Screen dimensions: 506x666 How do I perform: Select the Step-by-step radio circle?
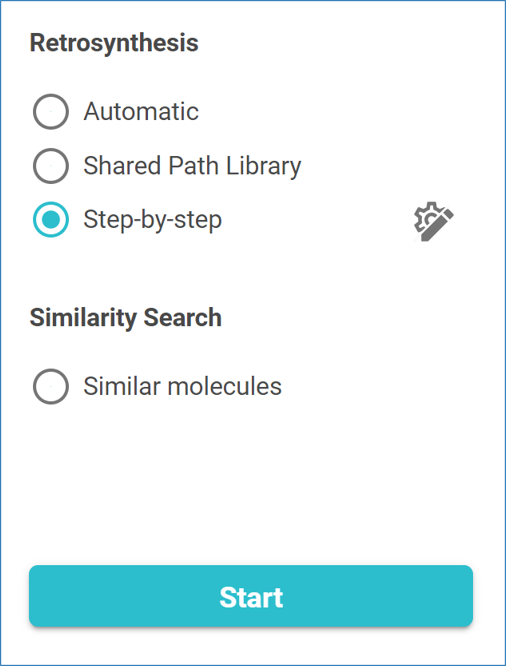pos(51,220)
